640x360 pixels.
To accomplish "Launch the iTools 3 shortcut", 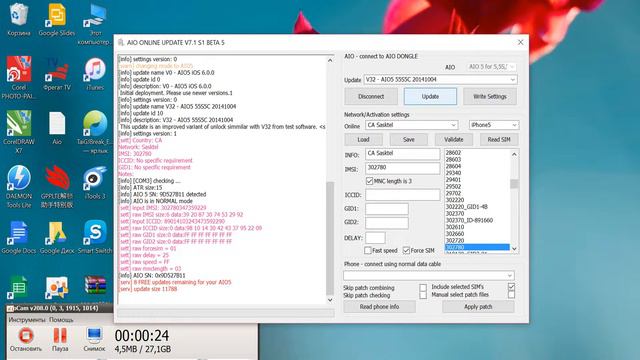I will [95, 183].
